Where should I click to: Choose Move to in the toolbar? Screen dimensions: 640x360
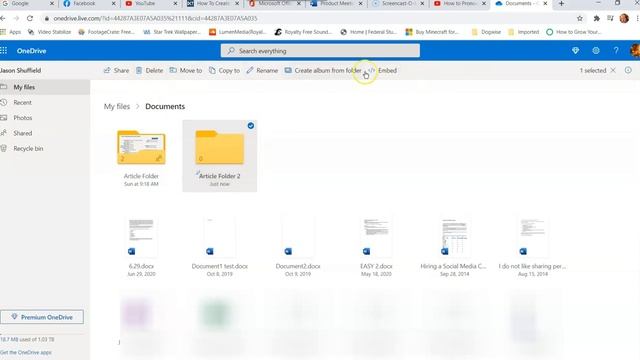pos(186,70)
